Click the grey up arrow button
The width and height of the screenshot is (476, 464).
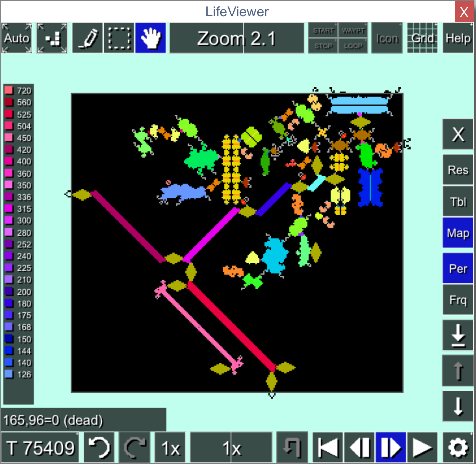(x=458, y=370)
